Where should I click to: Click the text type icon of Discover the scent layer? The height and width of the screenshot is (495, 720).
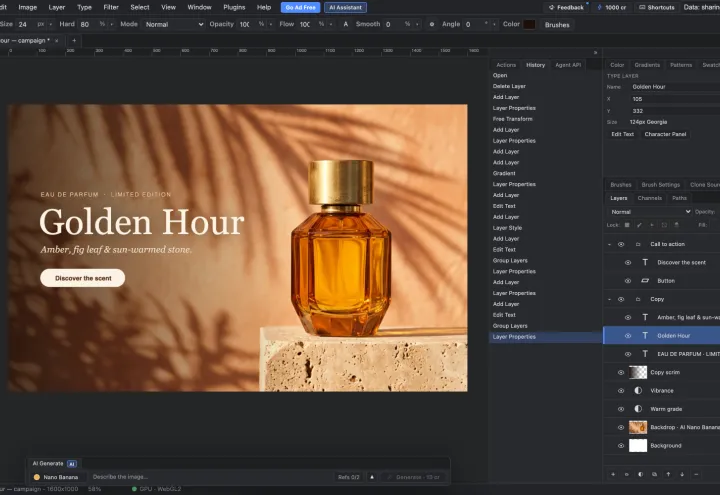click(645, 262)
